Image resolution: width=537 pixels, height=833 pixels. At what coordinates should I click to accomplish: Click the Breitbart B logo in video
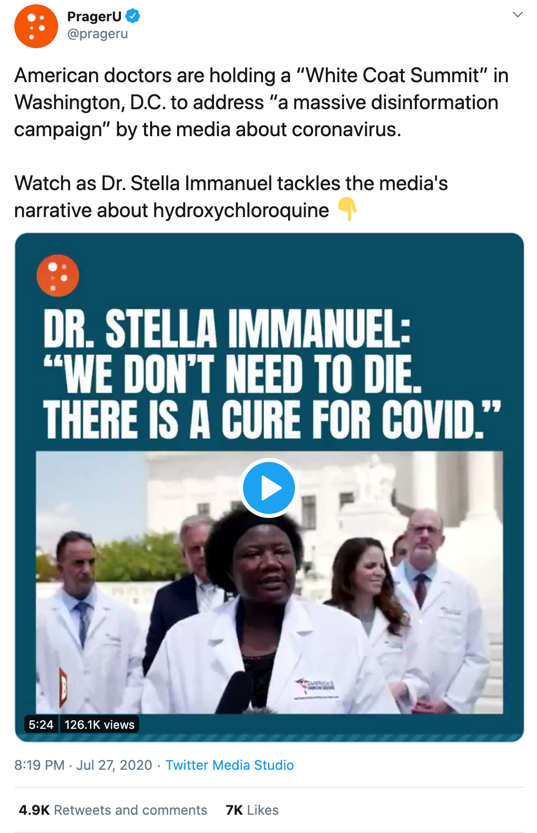pyautogui.click(x=63, y=687)
